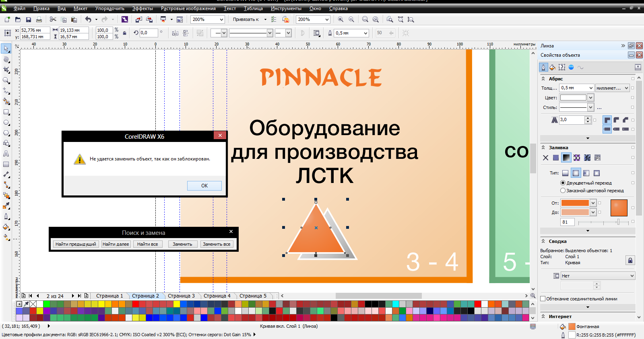Open the 'Растровые изображения' menu
The image size is (644, 339).
pyautogui.click(x=188, y=8)
